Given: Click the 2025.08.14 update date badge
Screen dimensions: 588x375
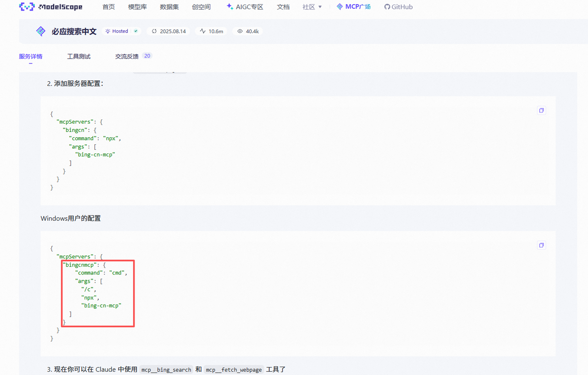Looking at the screenshot, I should [x=169, y=31].
